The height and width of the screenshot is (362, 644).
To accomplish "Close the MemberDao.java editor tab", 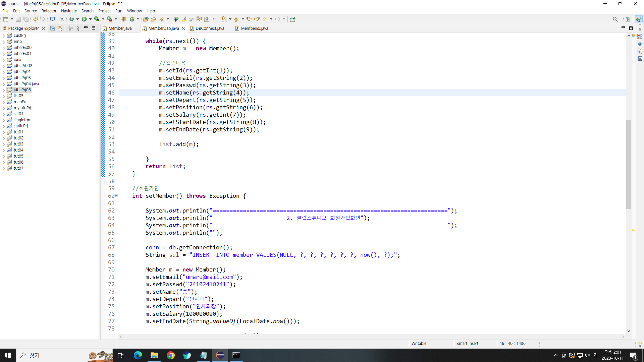I will (x=183, y=28).
